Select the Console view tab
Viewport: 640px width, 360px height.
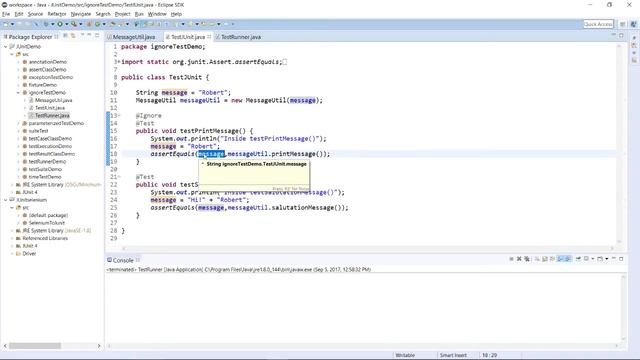click(x=123, y=260)
